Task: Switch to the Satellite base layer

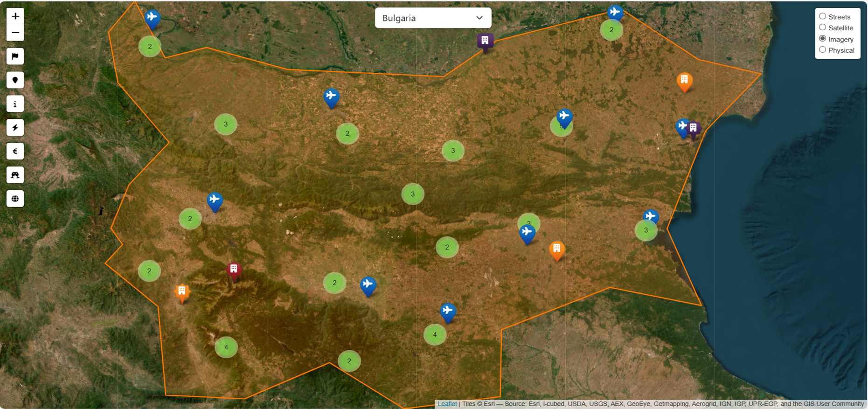Action: [x=823, y=28]
